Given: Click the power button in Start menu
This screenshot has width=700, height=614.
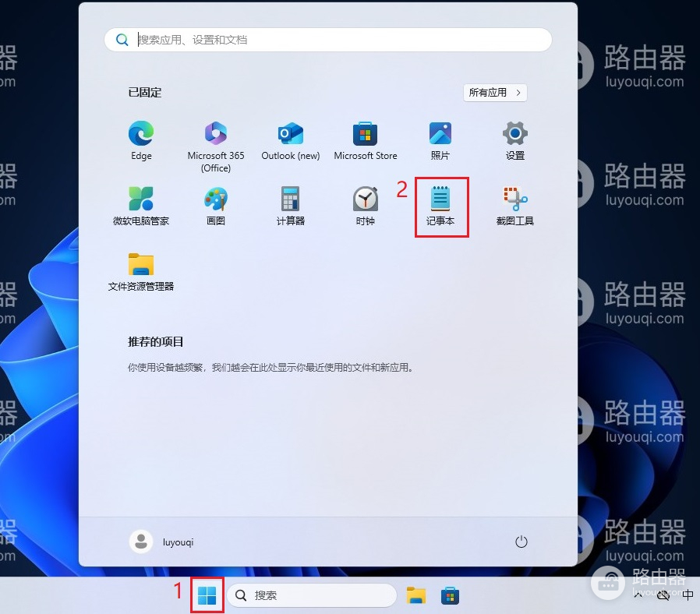Looking at the screenshot, I should click(521, 542).
